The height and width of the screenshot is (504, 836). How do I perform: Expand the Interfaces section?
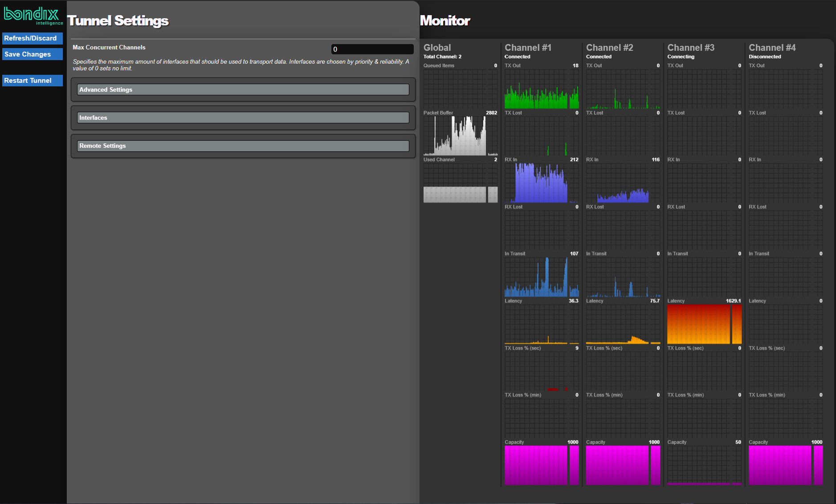click(243, 118)
